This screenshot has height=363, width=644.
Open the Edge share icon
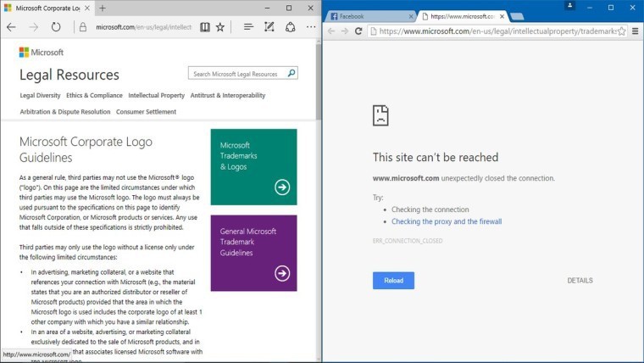(x=290, y=27)
